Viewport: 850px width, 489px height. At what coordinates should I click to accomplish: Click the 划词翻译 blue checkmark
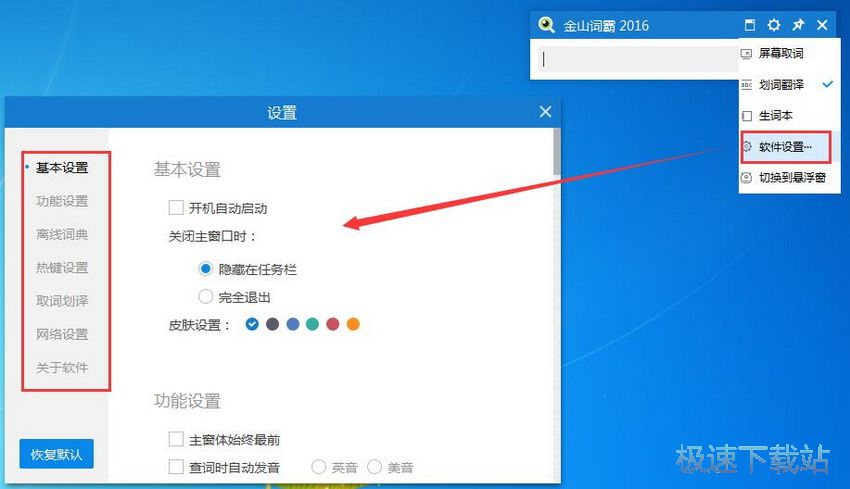[x=827, y=84]
